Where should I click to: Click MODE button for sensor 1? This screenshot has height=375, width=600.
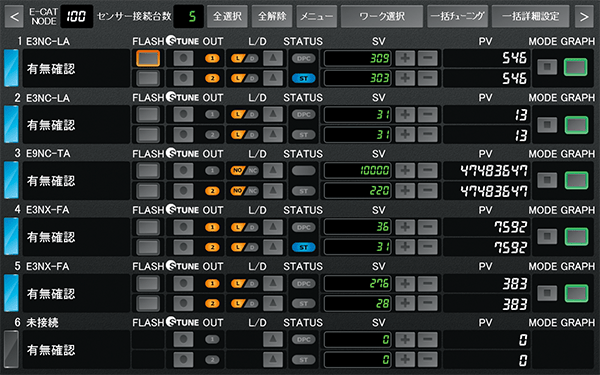coord(547,67)
